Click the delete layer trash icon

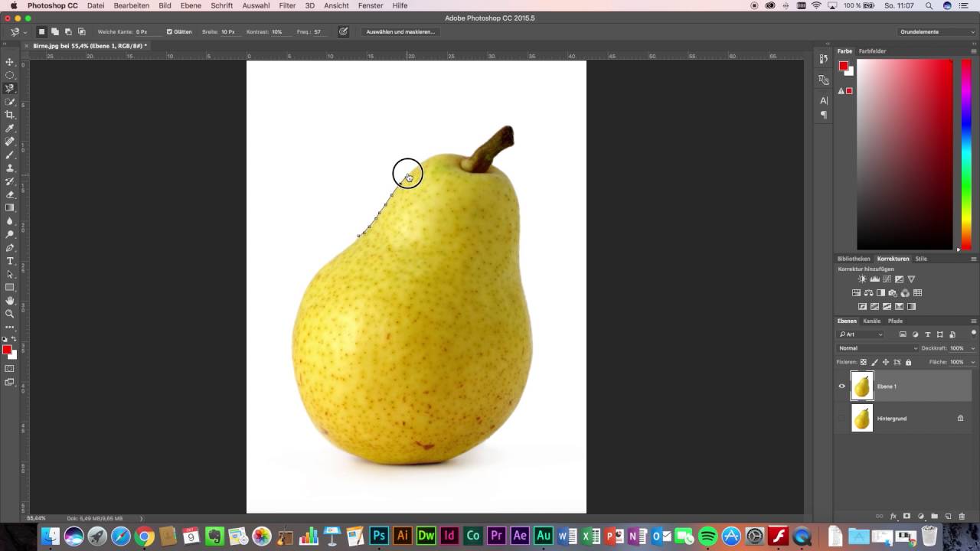click(x=962, y=517)
